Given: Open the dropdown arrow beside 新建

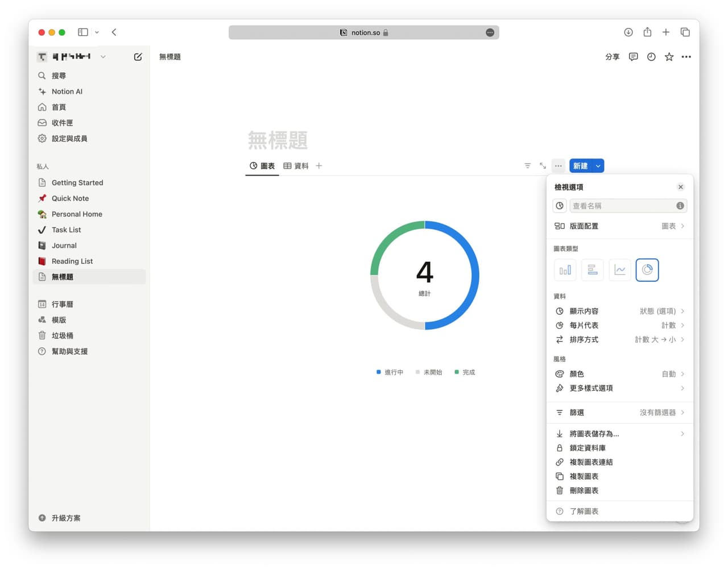Looking at the screenshot, I should (598, 166).
